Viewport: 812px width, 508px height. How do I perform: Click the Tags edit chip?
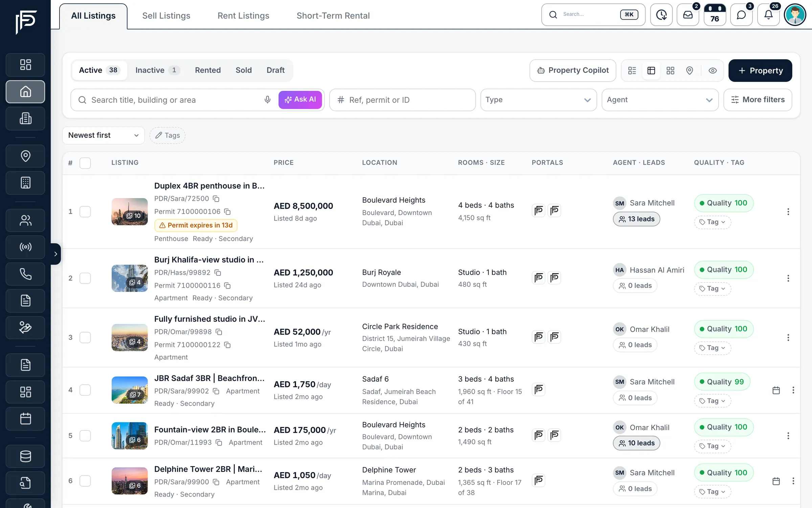pos(167,135)
